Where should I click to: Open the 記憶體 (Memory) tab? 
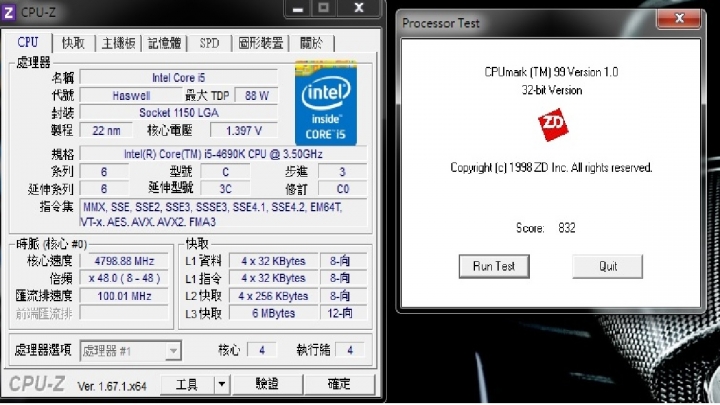[164, 43]
